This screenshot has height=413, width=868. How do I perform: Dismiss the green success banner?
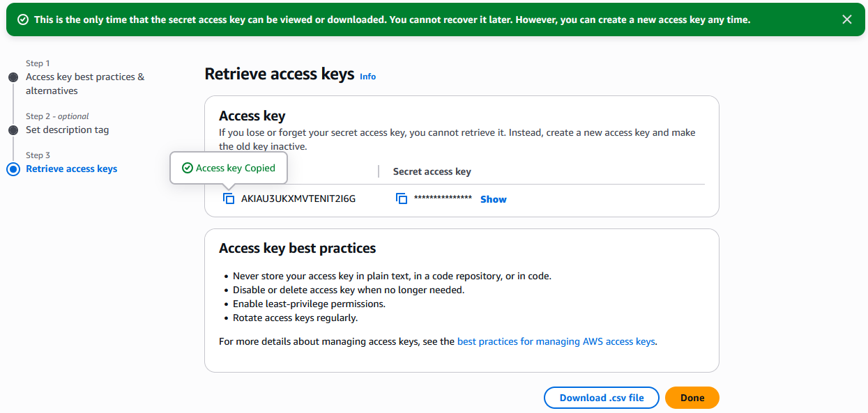(847, 20)
